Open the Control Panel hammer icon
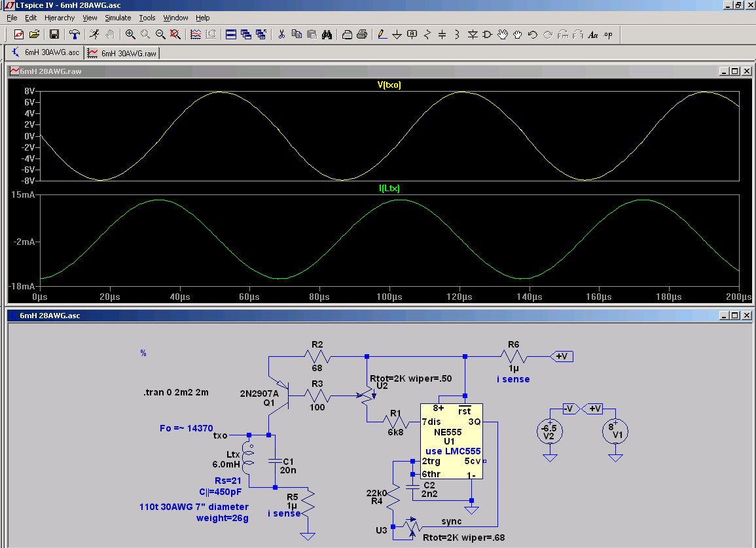Image resolution: width=756 pixels, height=548 pixels. click(x=75, y=34)
